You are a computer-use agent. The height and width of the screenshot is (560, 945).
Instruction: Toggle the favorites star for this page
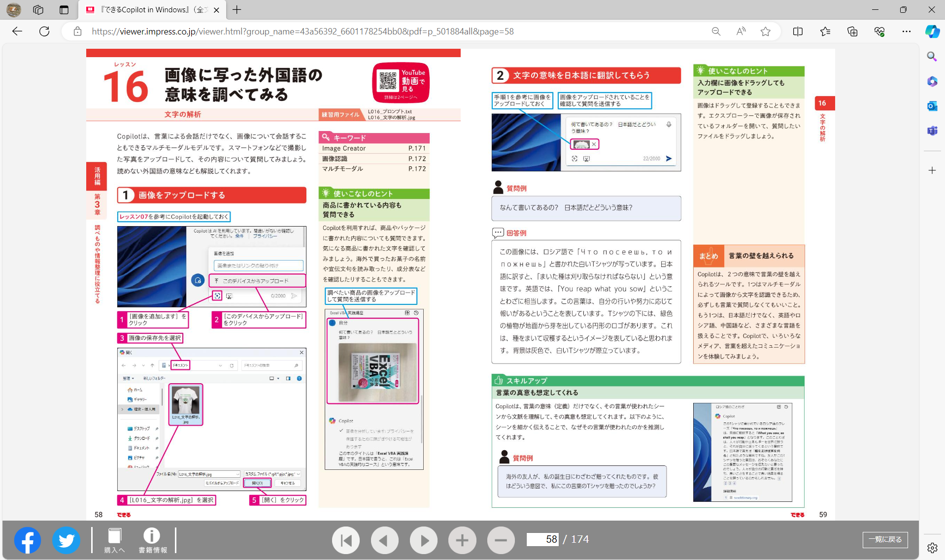765,32
